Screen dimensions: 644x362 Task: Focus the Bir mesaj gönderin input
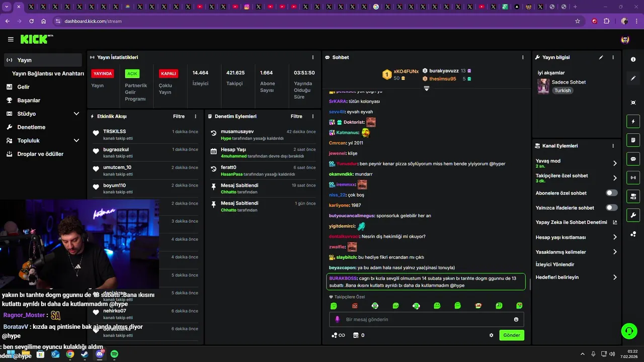tap(427, 319)
